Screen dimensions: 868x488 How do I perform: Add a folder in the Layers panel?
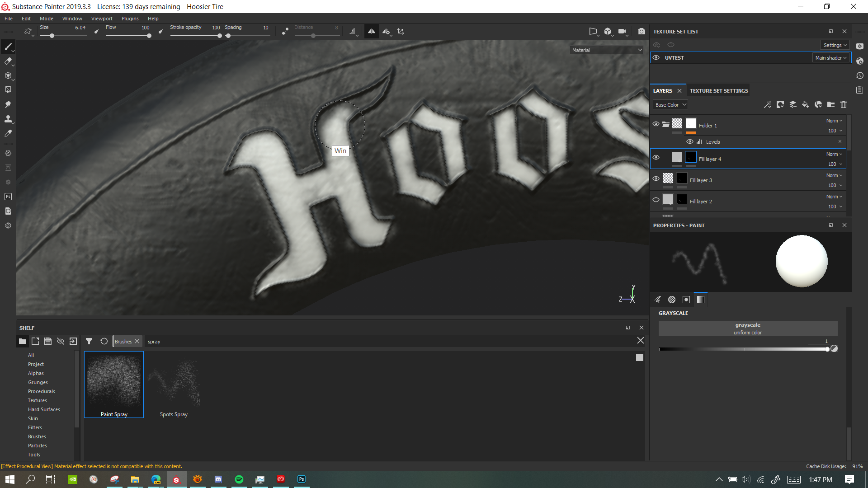[x=831, y=105]
